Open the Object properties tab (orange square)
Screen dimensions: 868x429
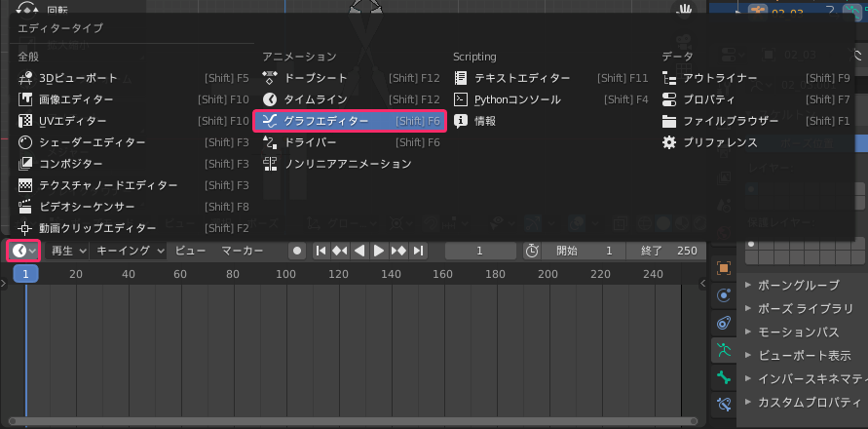[724, 268]
